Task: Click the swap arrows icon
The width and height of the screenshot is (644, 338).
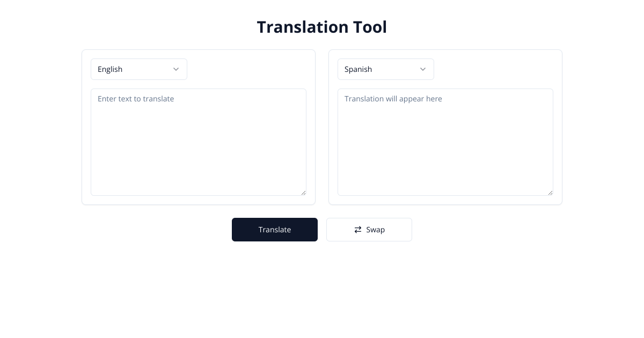Action: [358, 230]
